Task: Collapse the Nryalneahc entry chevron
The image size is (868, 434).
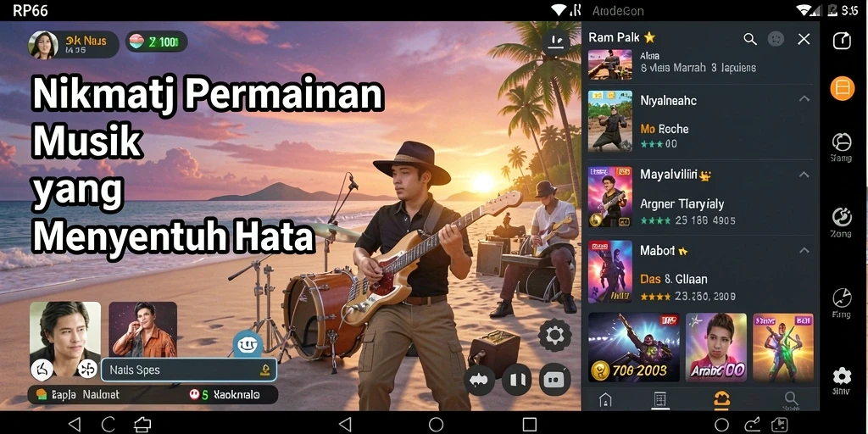Action: pos(804,99)
